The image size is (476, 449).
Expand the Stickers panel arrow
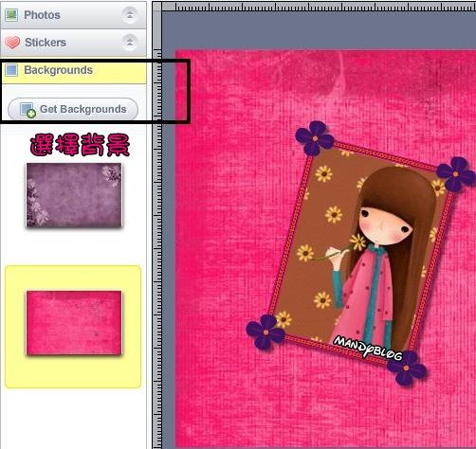(x=130, y=42)
